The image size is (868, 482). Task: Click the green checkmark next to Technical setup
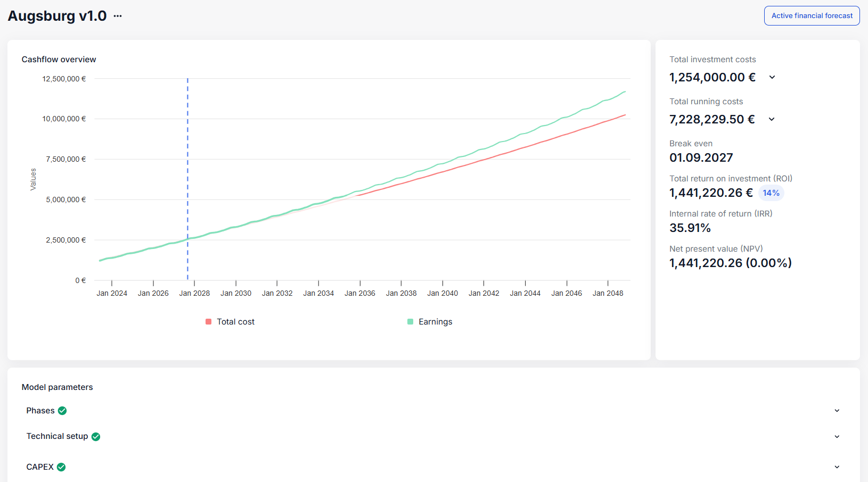(96, 437)
